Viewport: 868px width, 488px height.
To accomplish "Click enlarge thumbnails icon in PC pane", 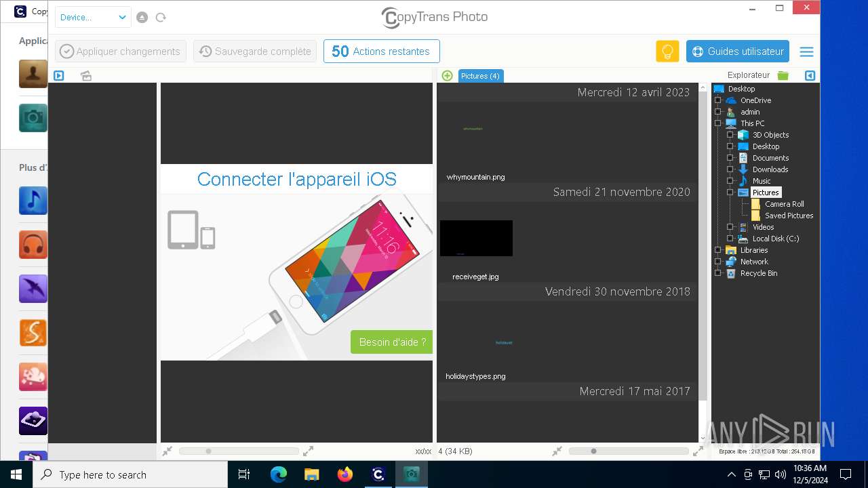I will (x=698, y=451).
